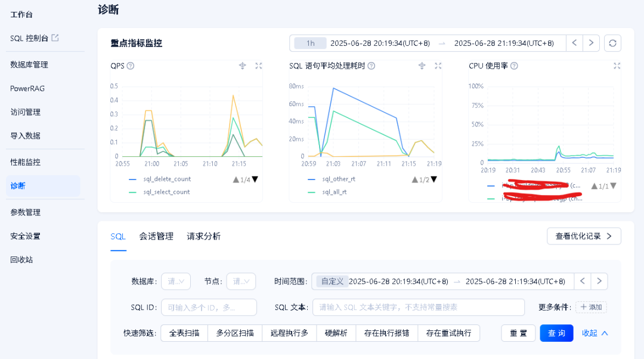Image resolution: width=644 pixels, height=359 pixels.
Task: Go to next QPS legend page
Action: pos(255,179)
